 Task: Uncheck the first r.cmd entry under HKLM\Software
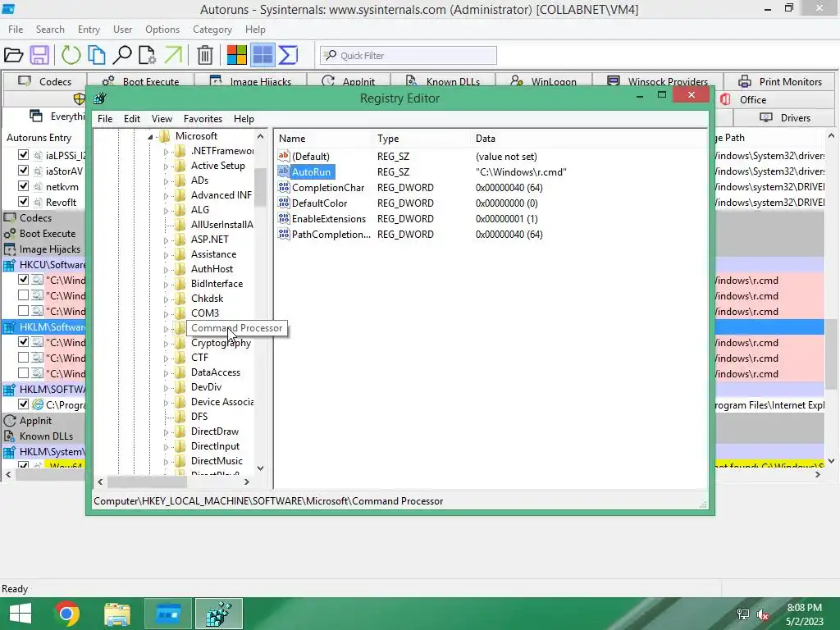(23, 341)
